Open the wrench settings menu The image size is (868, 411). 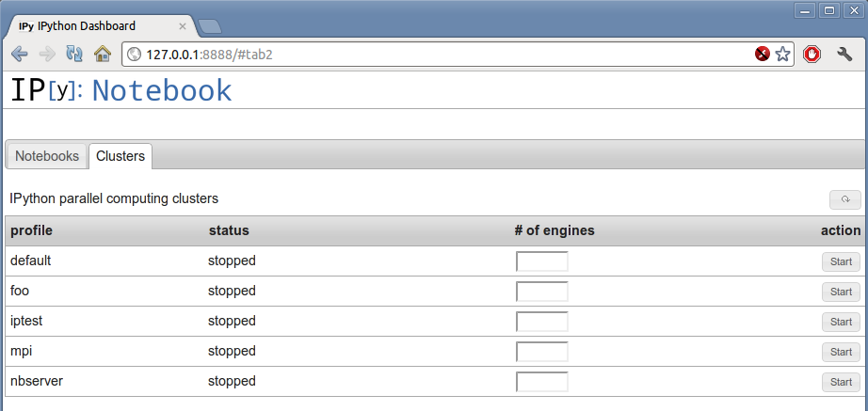844,54
